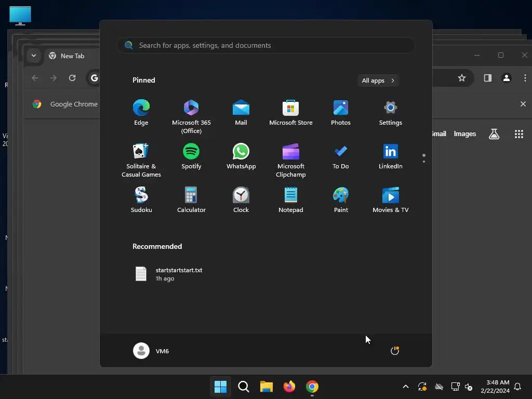The image size is (532, 399).
Task: Open File Explorer from taskbar
Action: pos(267,387)
